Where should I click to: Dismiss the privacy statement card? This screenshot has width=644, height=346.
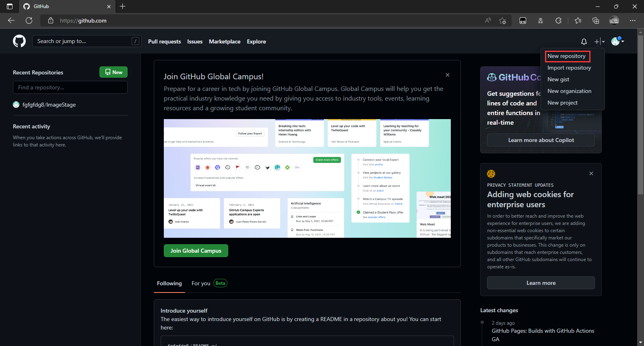pyautogui.click(x=591, y=173)
